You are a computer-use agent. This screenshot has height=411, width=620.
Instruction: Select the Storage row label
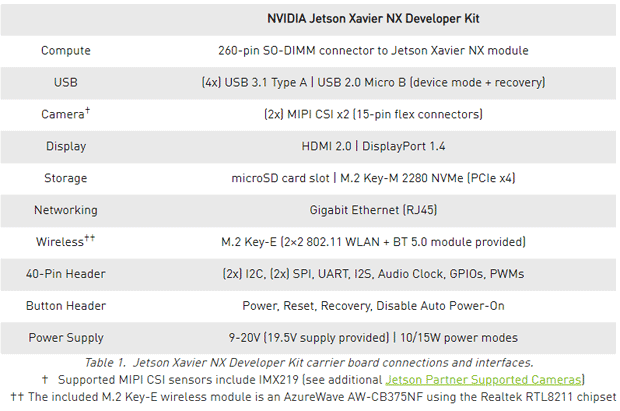click(x=66, y=178)
